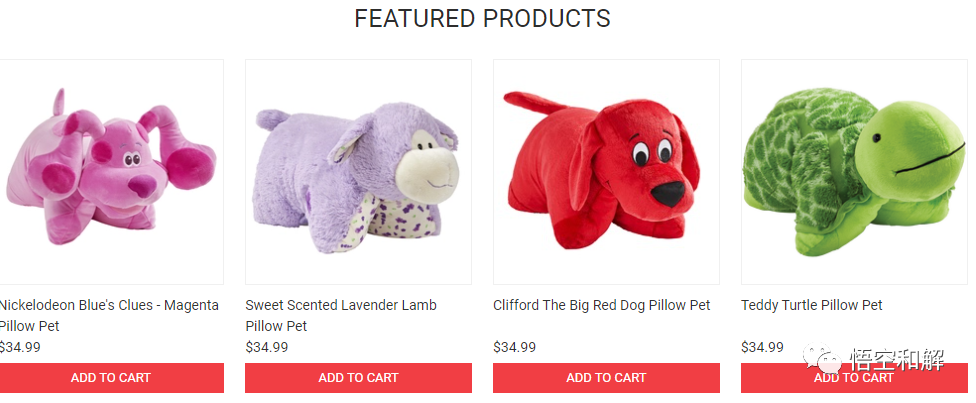Click the Chinese watermark text beside WeChat icon

click(896, 360)
